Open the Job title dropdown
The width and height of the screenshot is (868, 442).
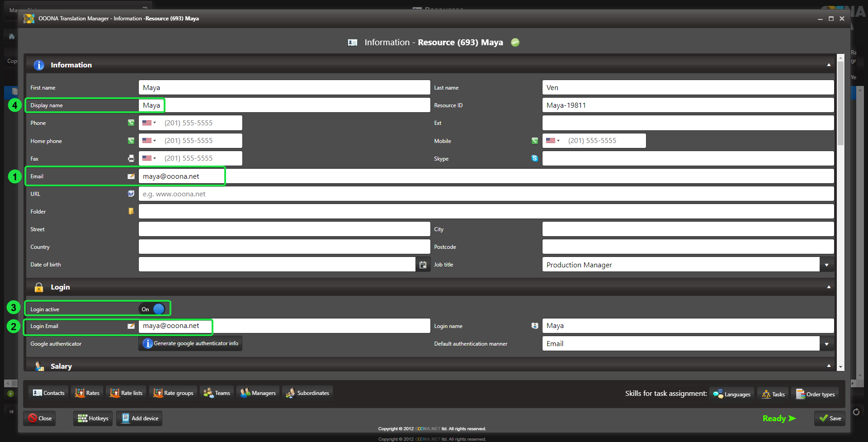(x=826, y=265)
